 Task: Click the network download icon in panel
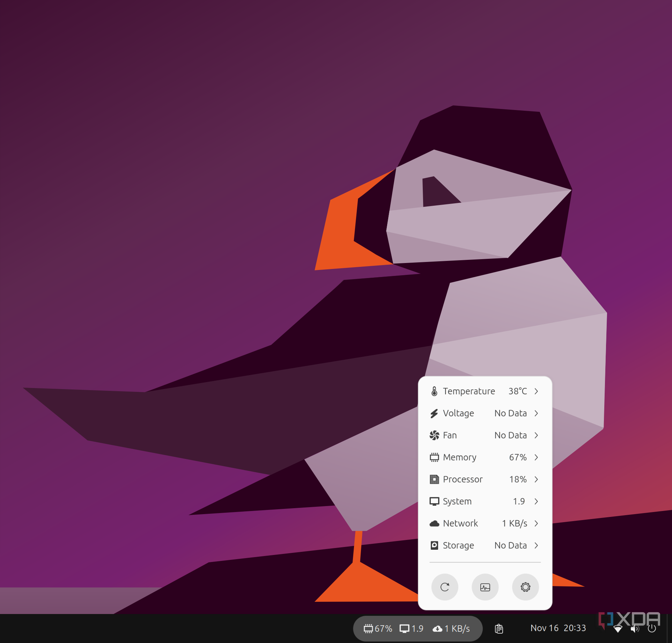(x=437, y=629)
